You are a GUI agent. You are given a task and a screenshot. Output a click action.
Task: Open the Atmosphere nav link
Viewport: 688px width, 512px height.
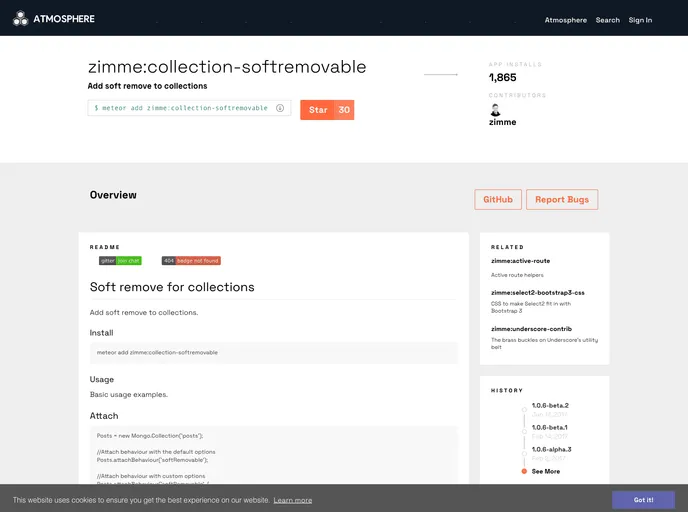click(566, 20)
